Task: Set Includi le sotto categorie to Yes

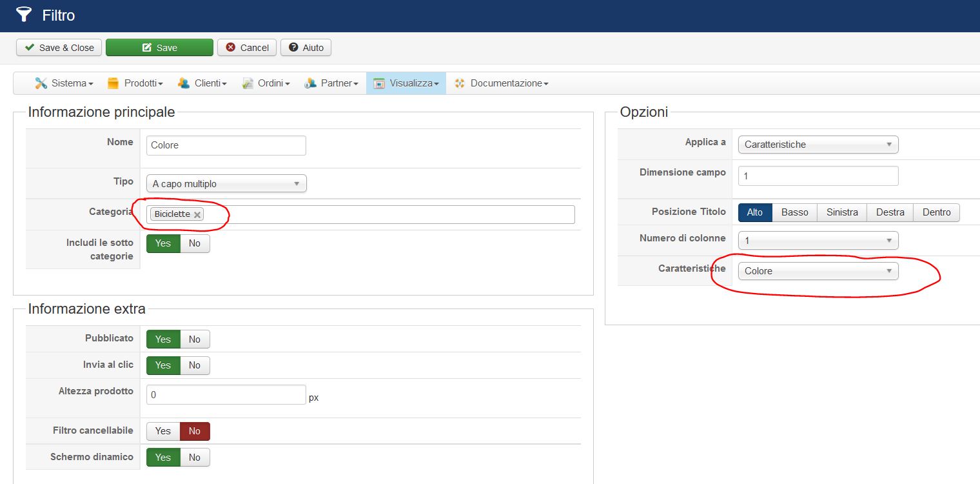Action: point(163,243)
